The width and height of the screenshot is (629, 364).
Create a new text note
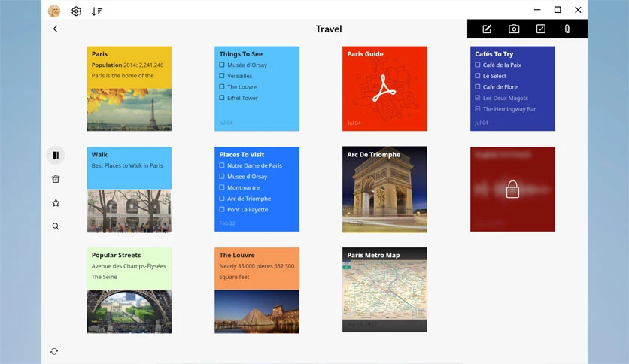[x=487, y=29]
